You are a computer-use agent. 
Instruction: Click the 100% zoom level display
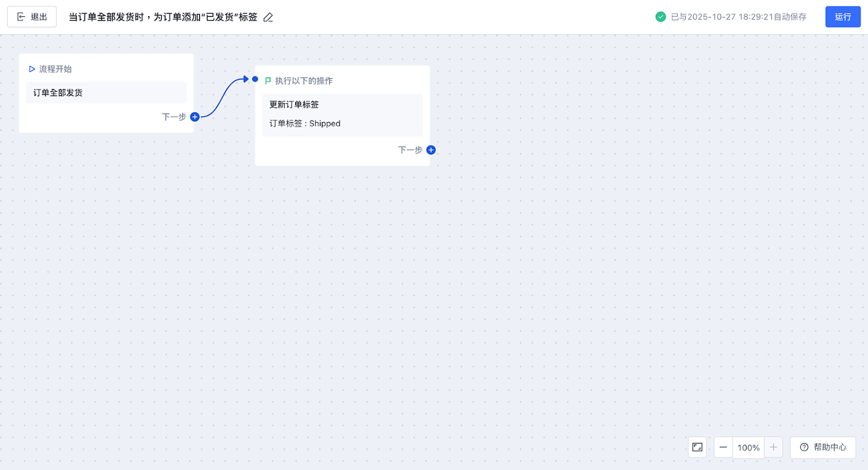748,447
